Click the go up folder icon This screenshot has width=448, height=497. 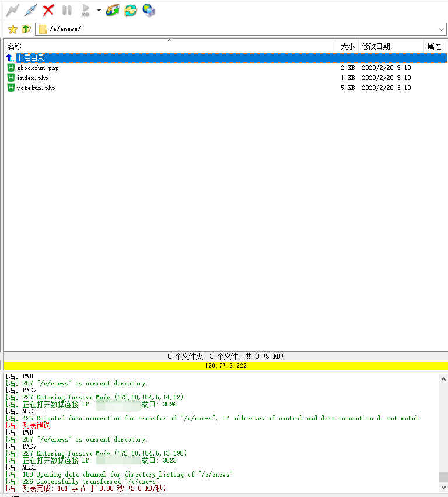click(x=26, y=29)
